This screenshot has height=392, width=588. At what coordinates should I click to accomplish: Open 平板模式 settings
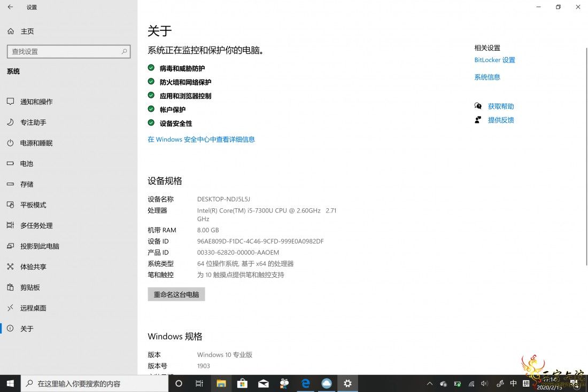coord(68,205)
